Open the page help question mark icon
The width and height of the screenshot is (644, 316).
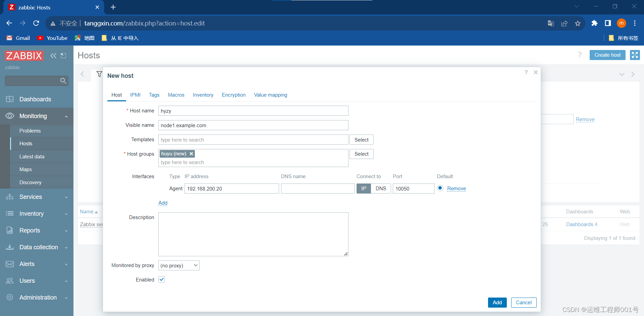580,55
